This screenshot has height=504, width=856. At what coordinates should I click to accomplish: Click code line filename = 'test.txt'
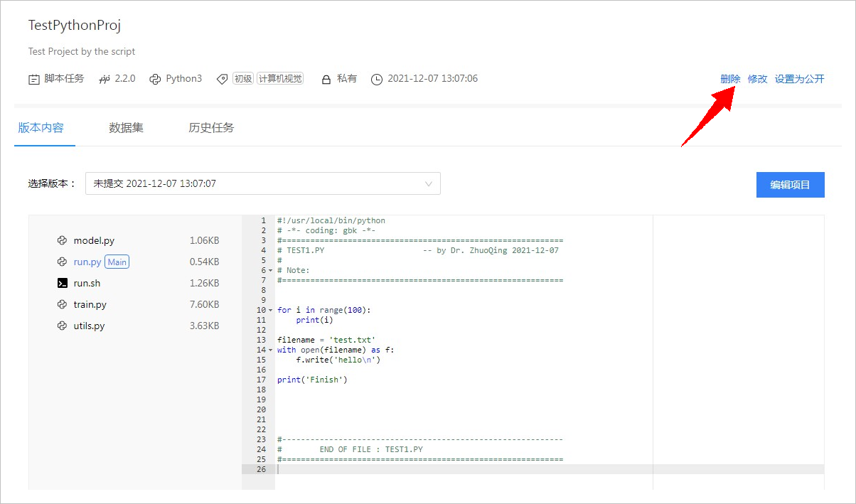click(x=326, y=340)
